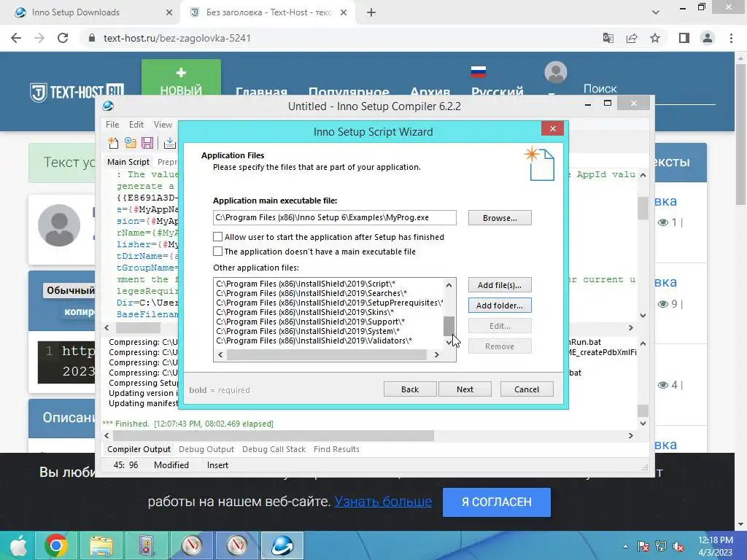Open a new Chrome tab with plus
Viewport: 747px width, 560px height.
[x=371, y=12]
